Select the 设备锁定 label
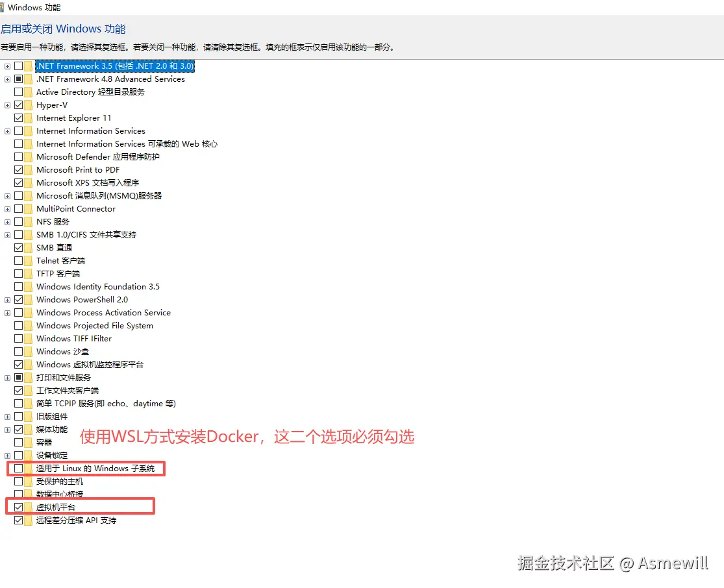The height and width of the screenshot is (588, 724). tap(52, 456)
